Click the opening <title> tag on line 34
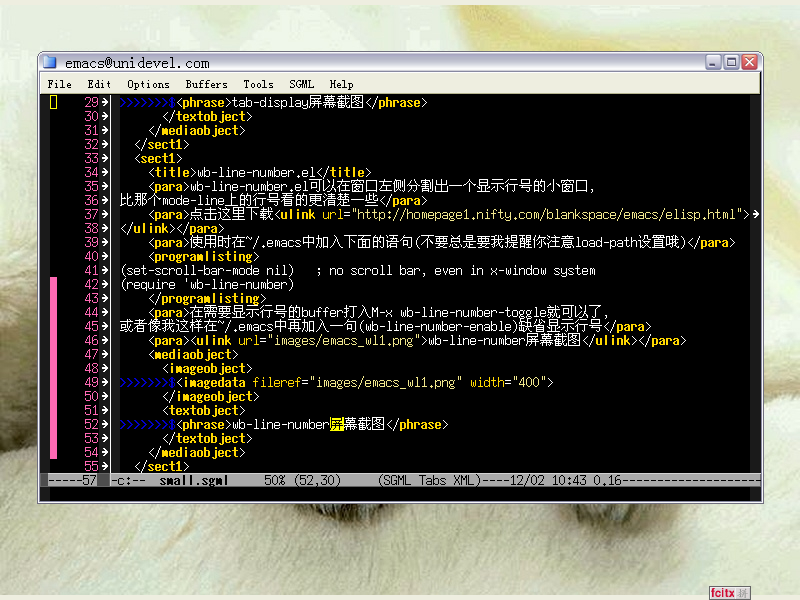Viewport: 800px width, 600px height. coord(172,172)
